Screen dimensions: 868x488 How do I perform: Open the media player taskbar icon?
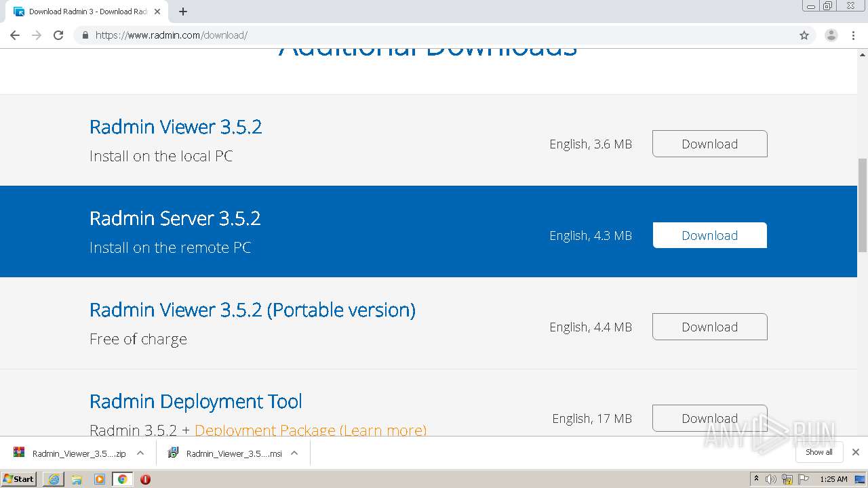[x=99, y=479]
